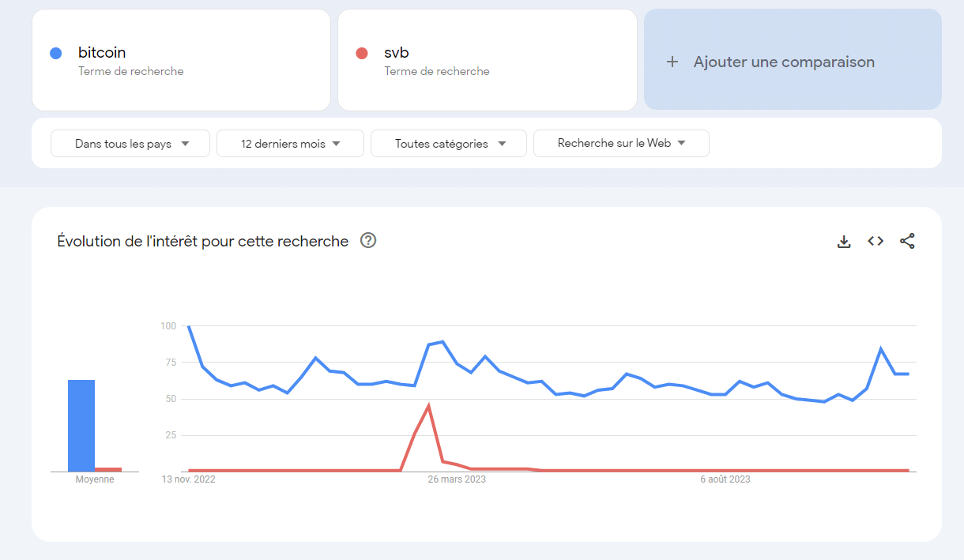
Task: Click the bitcoin line's starting point at 100
Action: point(188,326)
